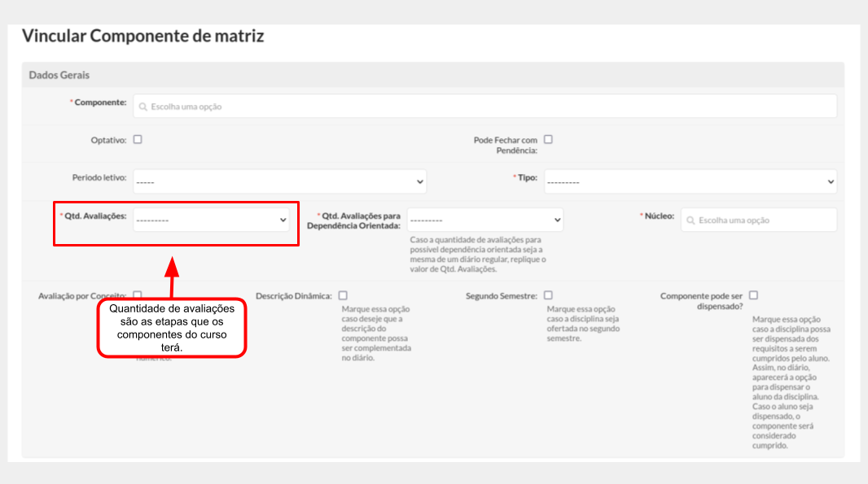868x484 pixels.
Task: Open Qtd. Avaliações para Dependência Orientada dropdown
Action: [x=484, y=220]
